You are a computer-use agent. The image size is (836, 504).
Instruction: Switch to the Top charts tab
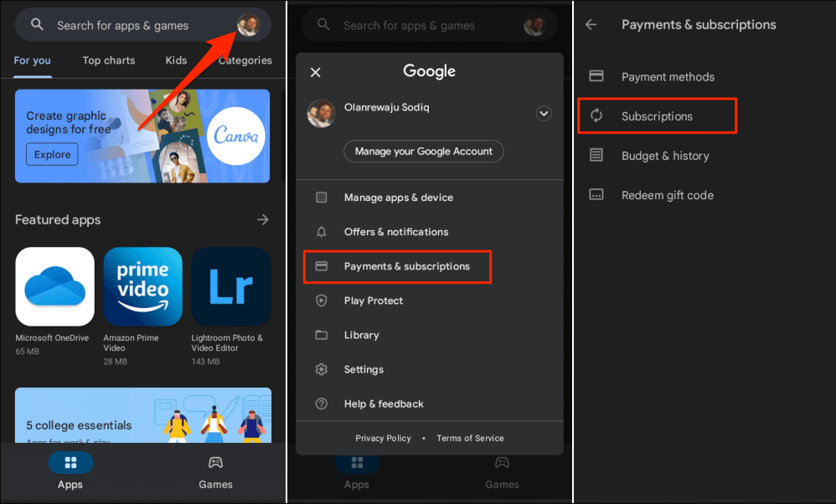coord(108,60)
